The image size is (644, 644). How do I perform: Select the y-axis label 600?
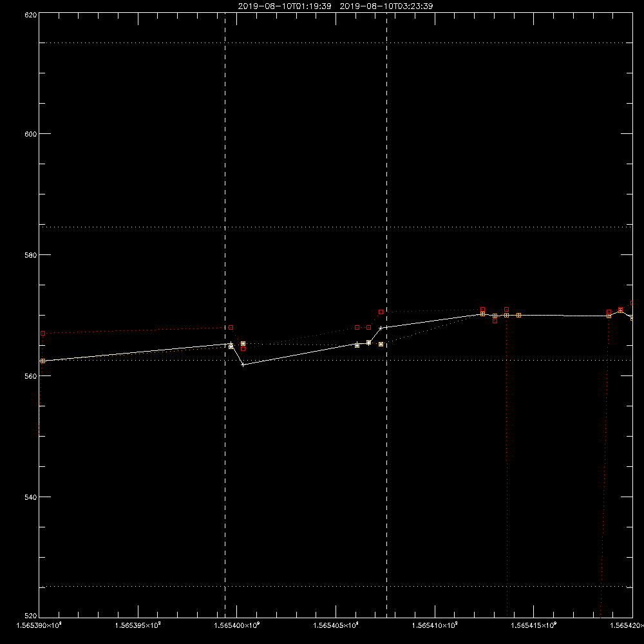pos(31,134)
